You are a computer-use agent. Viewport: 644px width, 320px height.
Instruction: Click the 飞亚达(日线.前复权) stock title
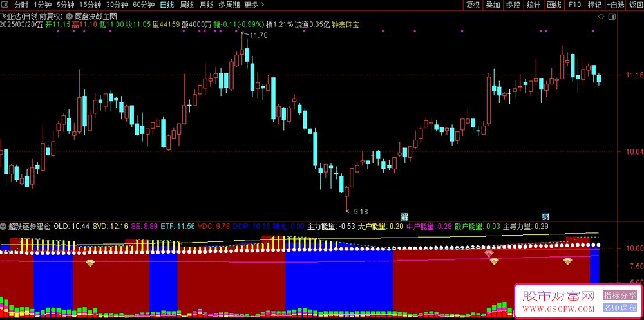(x=31, y=17)
